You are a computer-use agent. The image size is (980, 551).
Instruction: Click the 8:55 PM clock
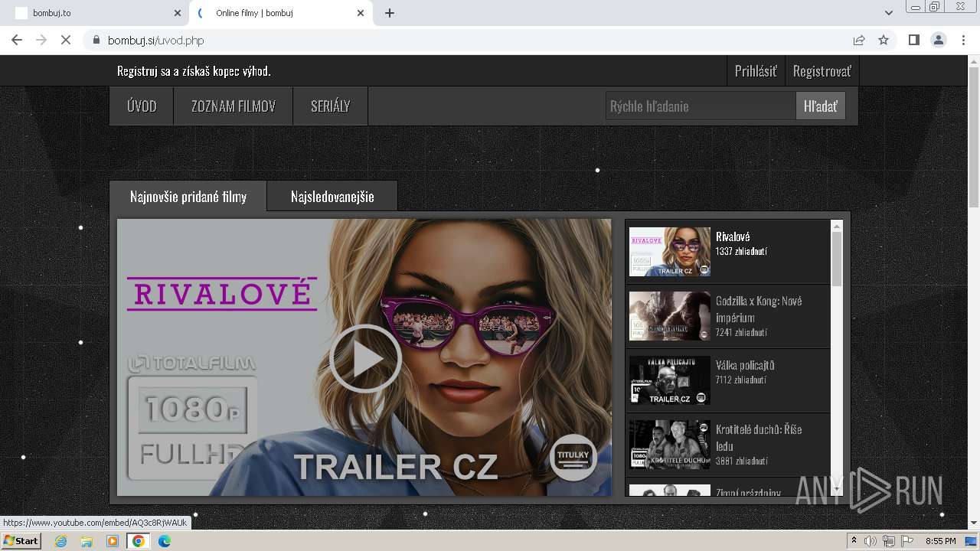click(940, 541)
